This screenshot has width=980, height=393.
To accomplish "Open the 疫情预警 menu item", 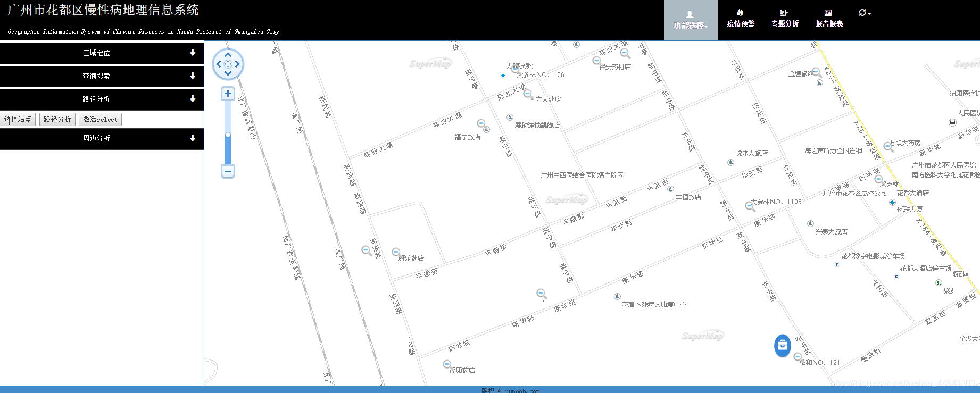I will tap(741, 18).
